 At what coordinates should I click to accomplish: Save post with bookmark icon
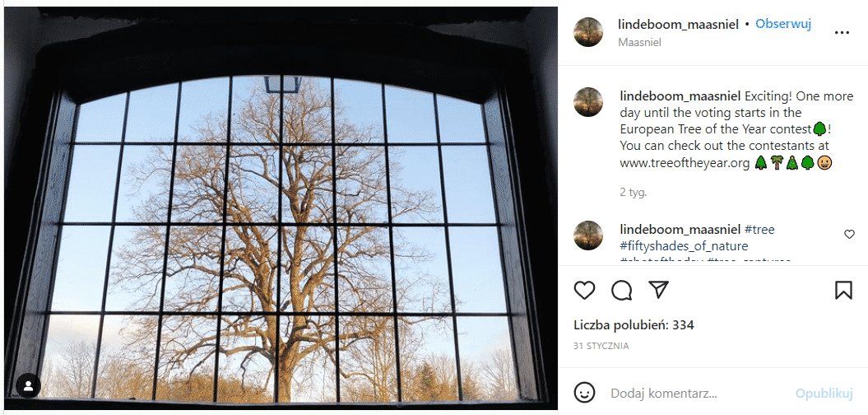pyautogui.click(x=843, y=290)
